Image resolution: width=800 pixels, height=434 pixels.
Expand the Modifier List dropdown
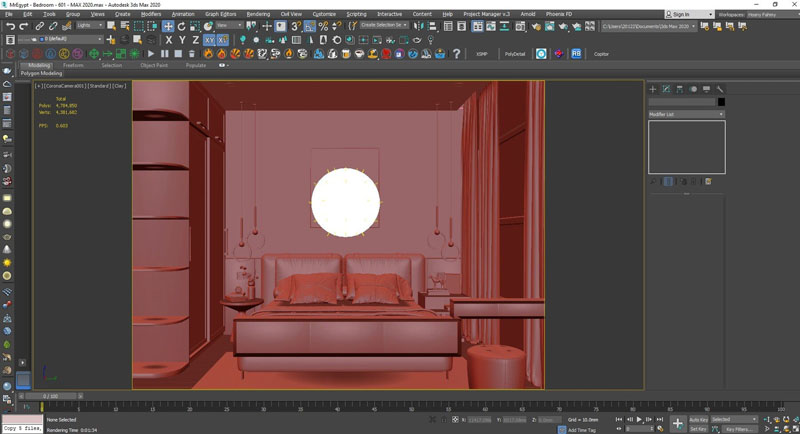coord(686,114)
